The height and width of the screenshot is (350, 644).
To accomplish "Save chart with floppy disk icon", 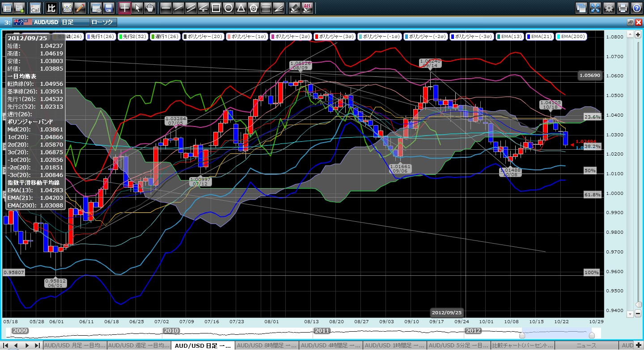I will [108, 8].
